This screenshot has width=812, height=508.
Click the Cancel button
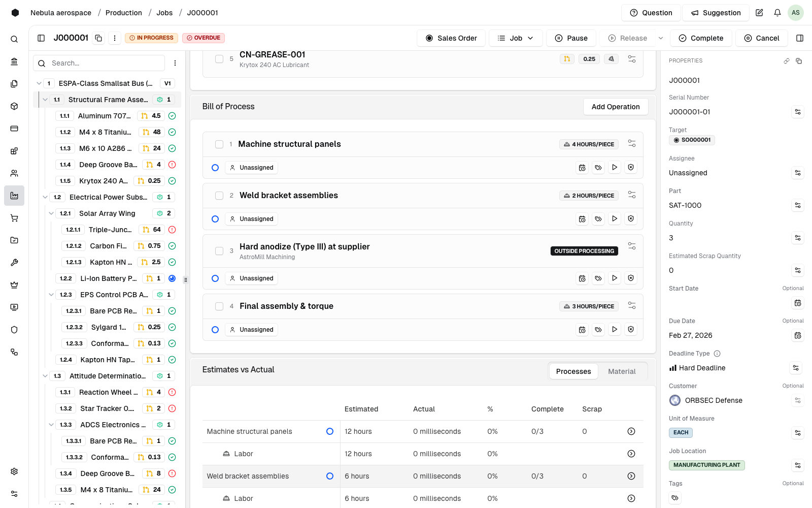click(x=761, y=38)
